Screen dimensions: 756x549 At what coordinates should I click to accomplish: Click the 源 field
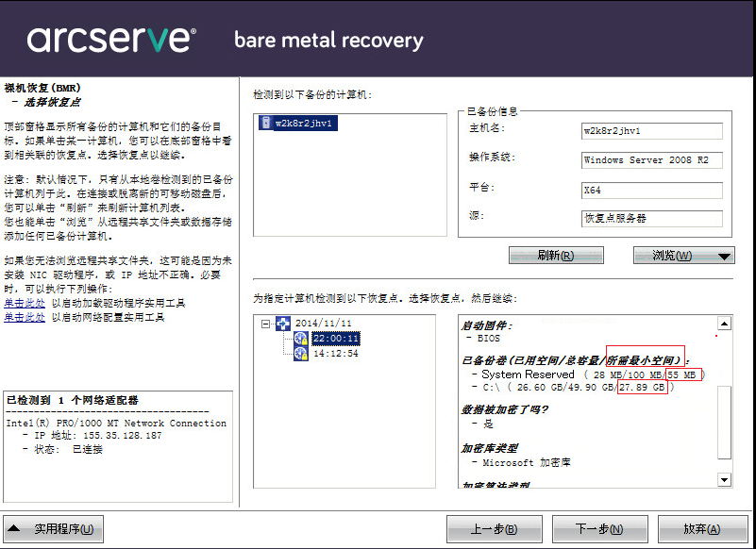click(652, 218)
